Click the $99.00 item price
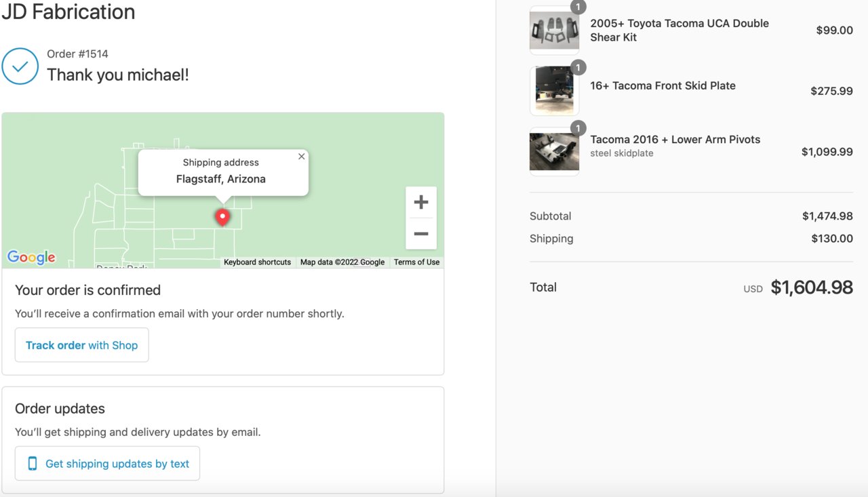This screenshot has width=868, height=497. pyautogui.click(x=835, y=30)
